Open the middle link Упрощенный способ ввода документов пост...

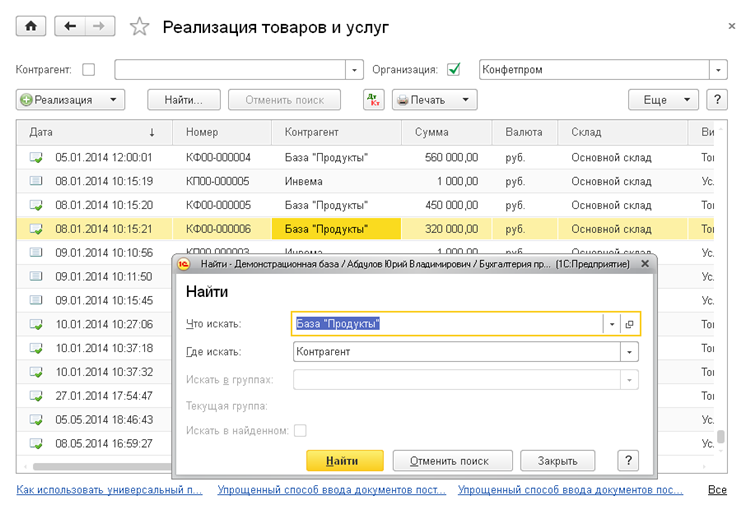(331, 490)
